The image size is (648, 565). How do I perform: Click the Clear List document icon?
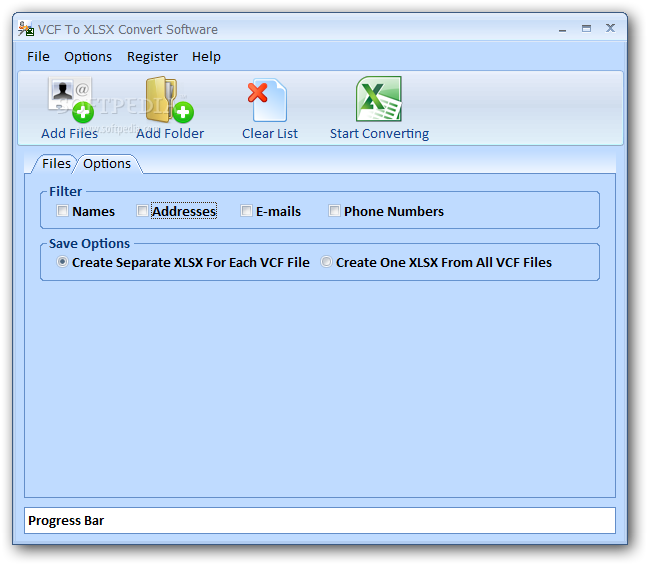tap(268, 100)
